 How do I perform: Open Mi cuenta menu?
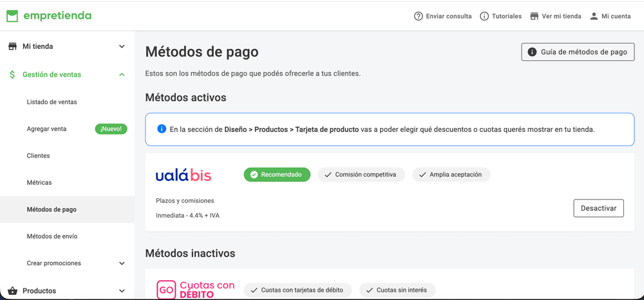point(616,16)
